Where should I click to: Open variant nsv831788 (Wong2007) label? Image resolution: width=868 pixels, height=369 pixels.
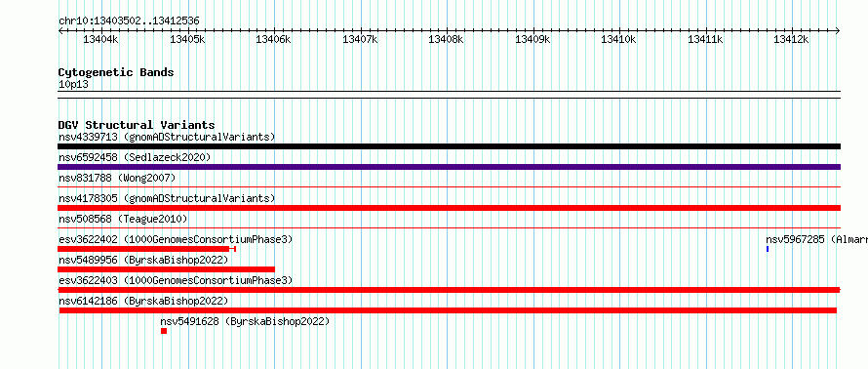(117, 178)
